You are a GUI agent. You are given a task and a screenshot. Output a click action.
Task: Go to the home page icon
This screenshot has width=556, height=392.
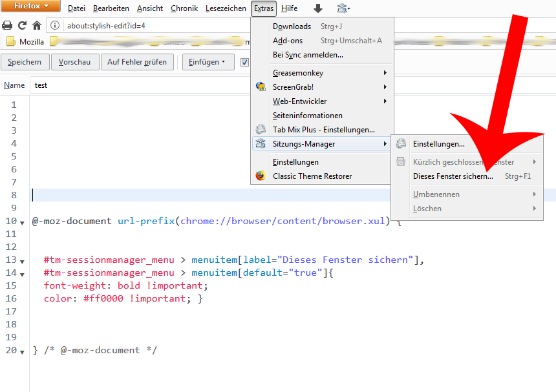tap(37, 26)
